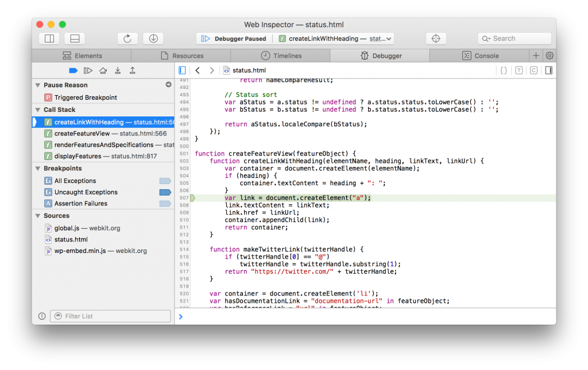Toggle the blue breakpoints flag icon
Image resolution: width=588 pixels, height=370 pixels.
tap(73, 70)
